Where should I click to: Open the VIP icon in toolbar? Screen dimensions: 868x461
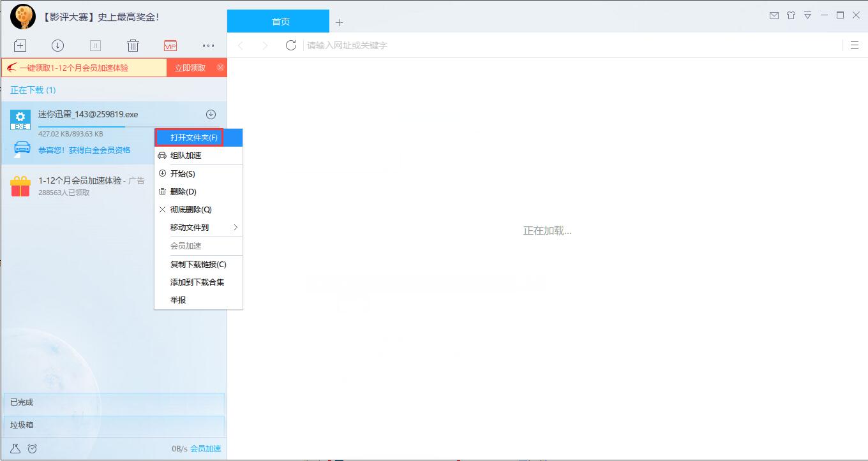170,45
